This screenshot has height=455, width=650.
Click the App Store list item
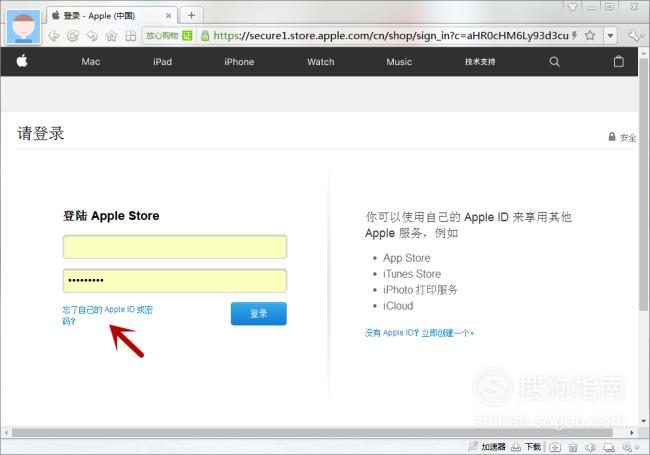click(407, 258)
